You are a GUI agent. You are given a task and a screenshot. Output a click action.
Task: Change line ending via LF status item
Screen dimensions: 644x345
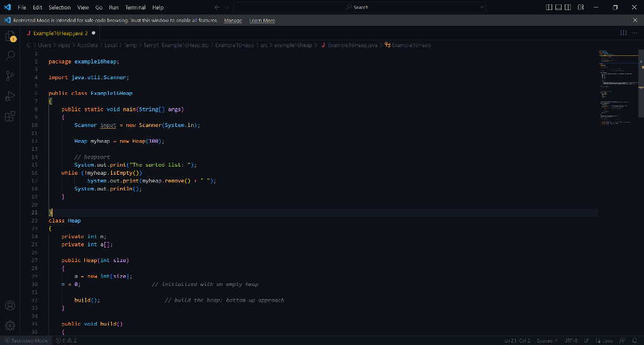587,341
